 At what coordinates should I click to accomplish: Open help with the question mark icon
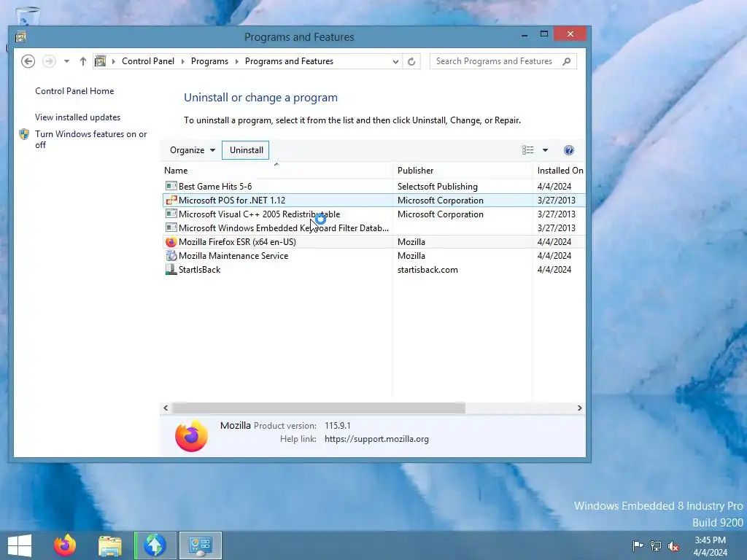[569, 150]
